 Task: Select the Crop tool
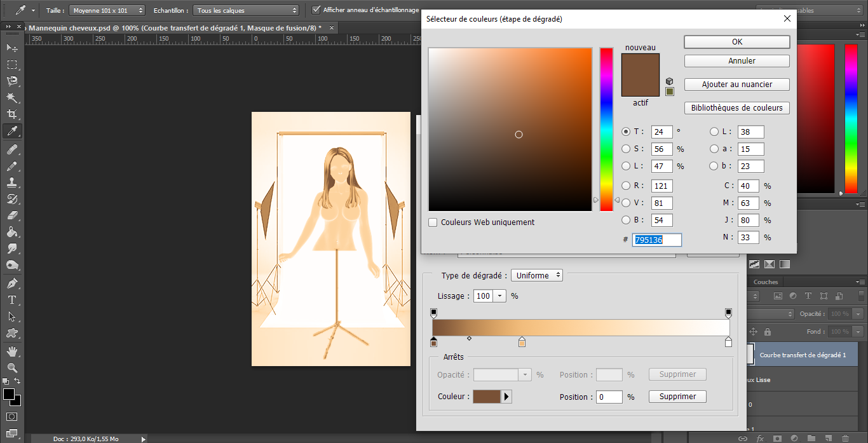click(12, 114)
